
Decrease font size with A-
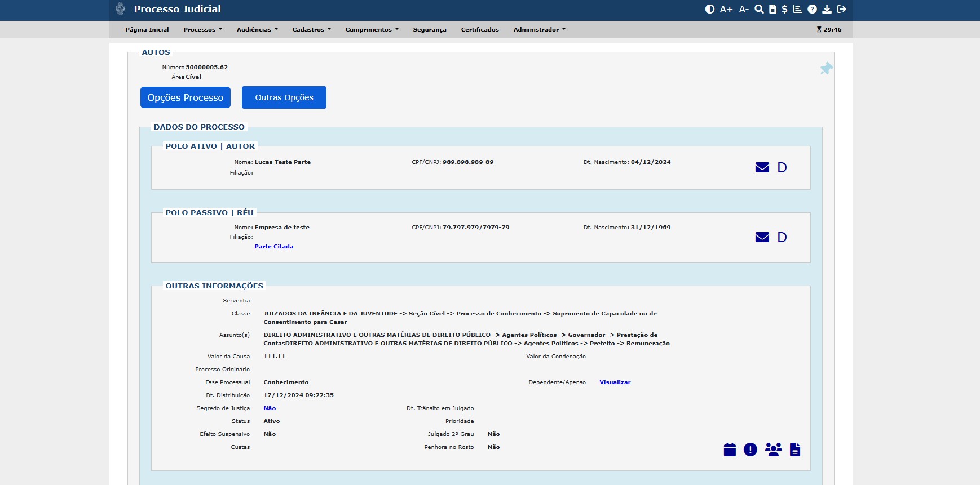pos(744,9)
